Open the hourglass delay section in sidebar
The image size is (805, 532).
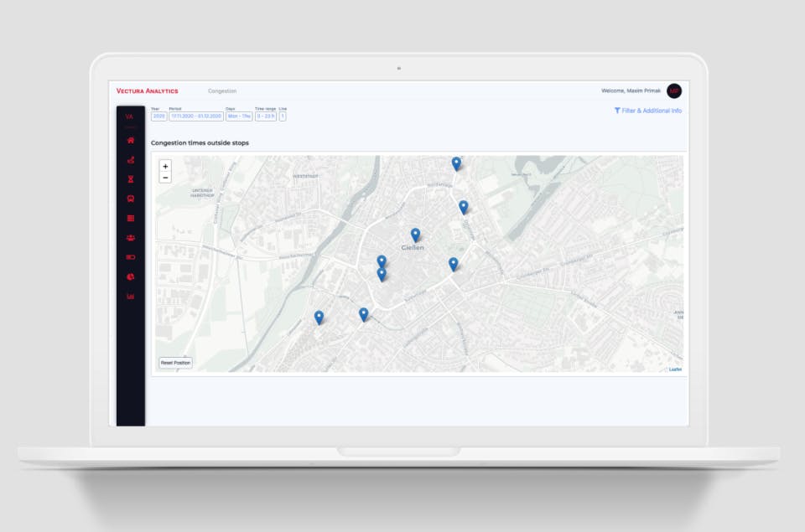click(131, 179)
